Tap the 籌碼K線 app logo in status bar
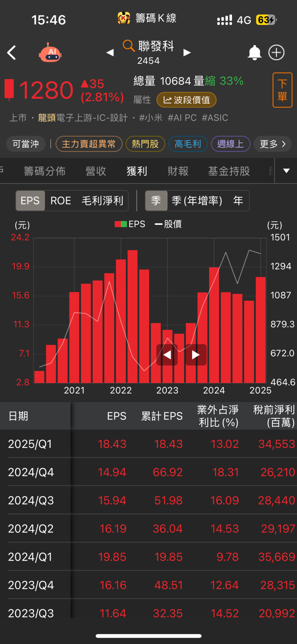297x644 pixels. click(124, 18)
